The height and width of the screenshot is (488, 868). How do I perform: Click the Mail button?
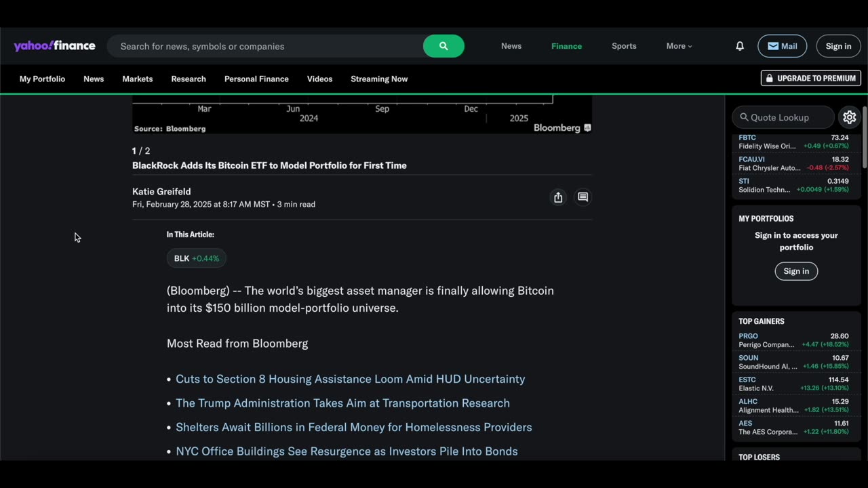tap(782, 46)
